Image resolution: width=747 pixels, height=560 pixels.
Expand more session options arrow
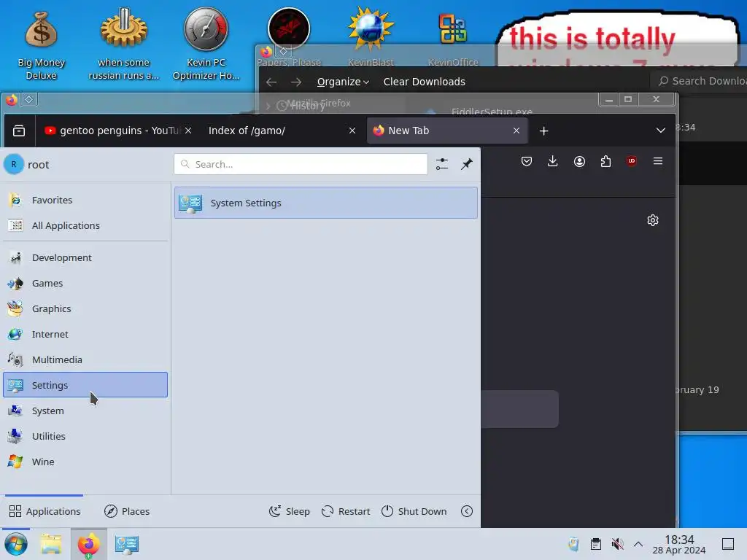(x=467, y=511)
